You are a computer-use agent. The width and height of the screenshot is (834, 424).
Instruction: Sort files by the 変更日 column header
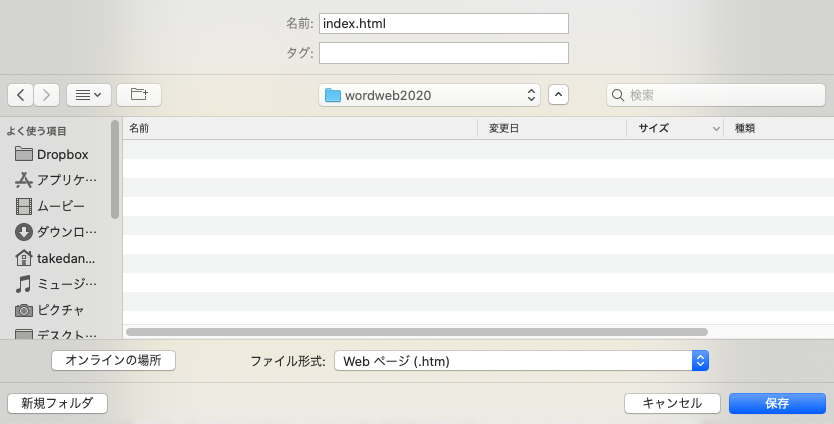tap(553, 128)
